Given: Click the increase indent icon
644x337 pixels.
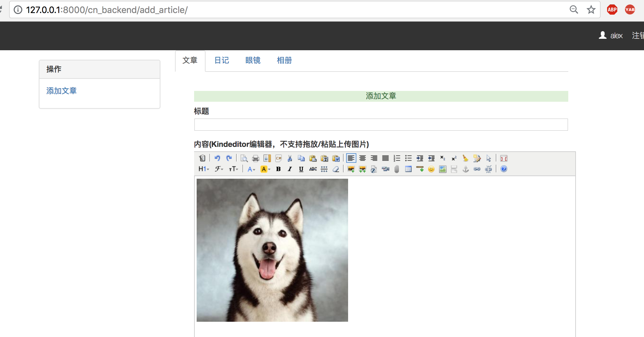Looking at the screenshot, I should point(420,158).
